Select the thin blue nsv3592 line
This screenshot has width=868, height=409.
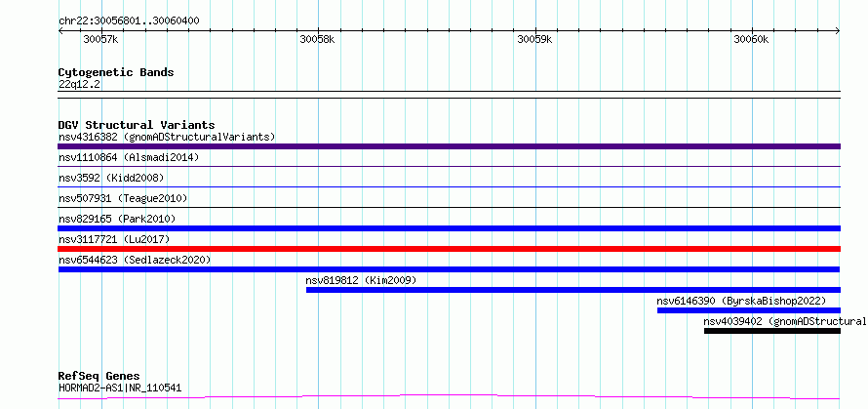(449, 186)
